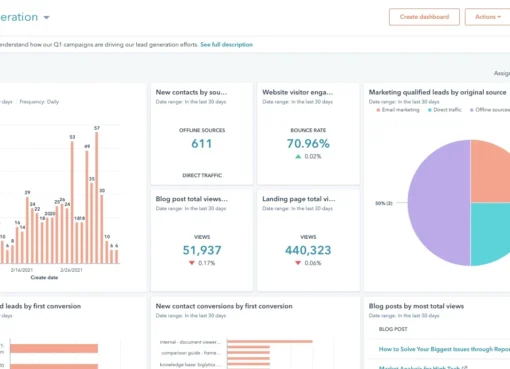Click the New contacts by source card title

191,92
